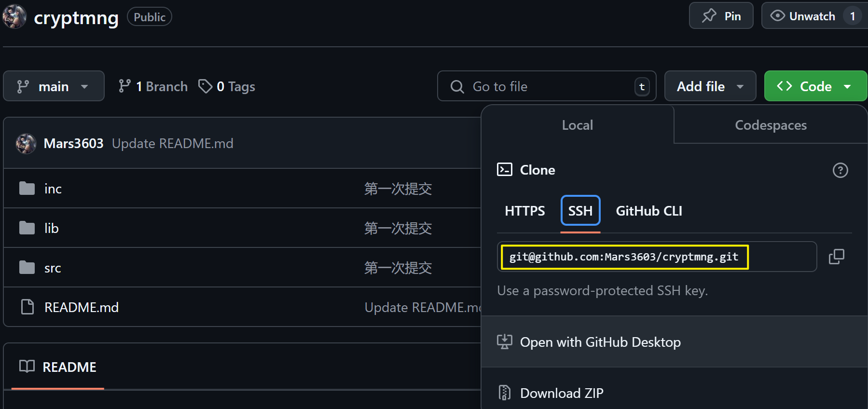Open the lib row commit message 第一次提交
The height and width of the screenshot is (409, 868).
pyautogui.click(x=398, y=228)
